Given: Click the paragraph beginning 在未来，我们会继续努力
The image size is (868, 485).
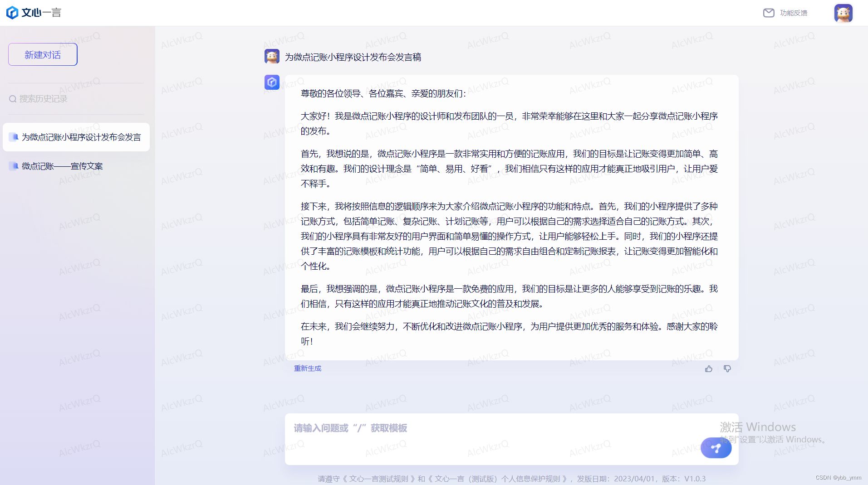Looking at the screenshot, I should pos(509,334).
